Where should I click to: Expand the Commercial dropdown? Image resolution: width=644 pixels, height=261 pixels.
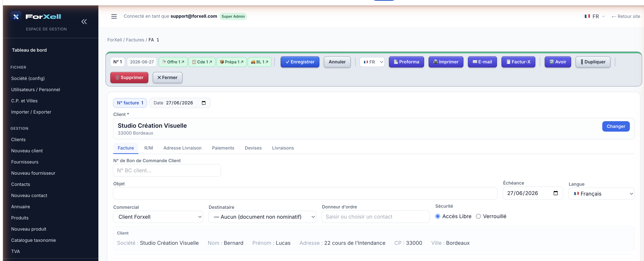pos(158,217)
